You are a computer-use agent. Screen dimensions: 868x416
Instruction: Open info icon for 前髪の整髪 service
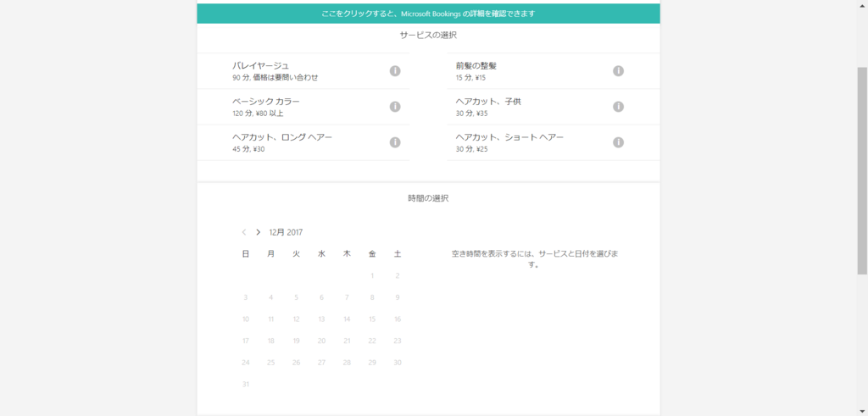(x=618, y=71)
